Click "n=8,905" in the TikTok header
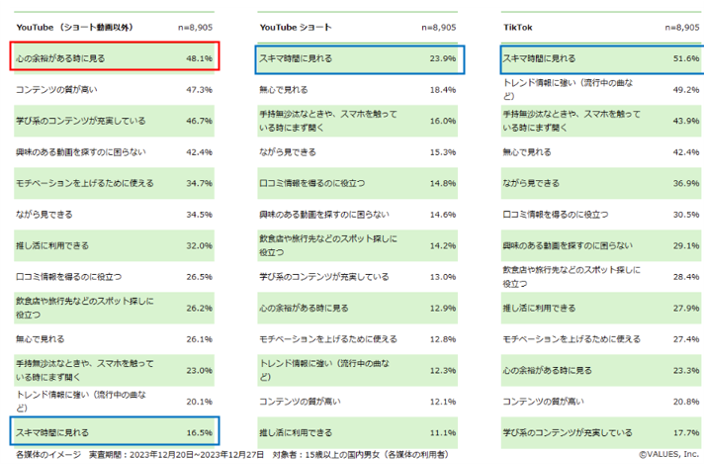 pos(682,27)
